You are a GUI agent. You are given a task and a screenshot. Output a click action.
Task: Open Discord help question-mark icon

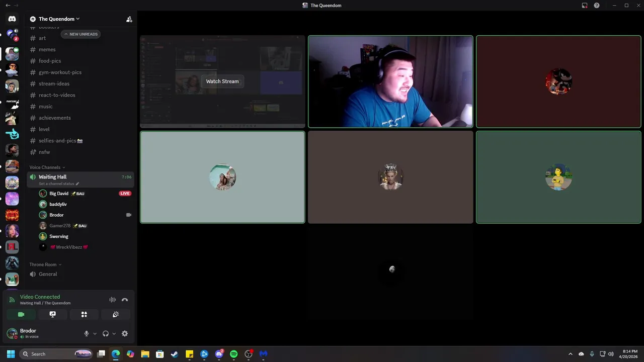pyautogui.click(x=597, y=6)
